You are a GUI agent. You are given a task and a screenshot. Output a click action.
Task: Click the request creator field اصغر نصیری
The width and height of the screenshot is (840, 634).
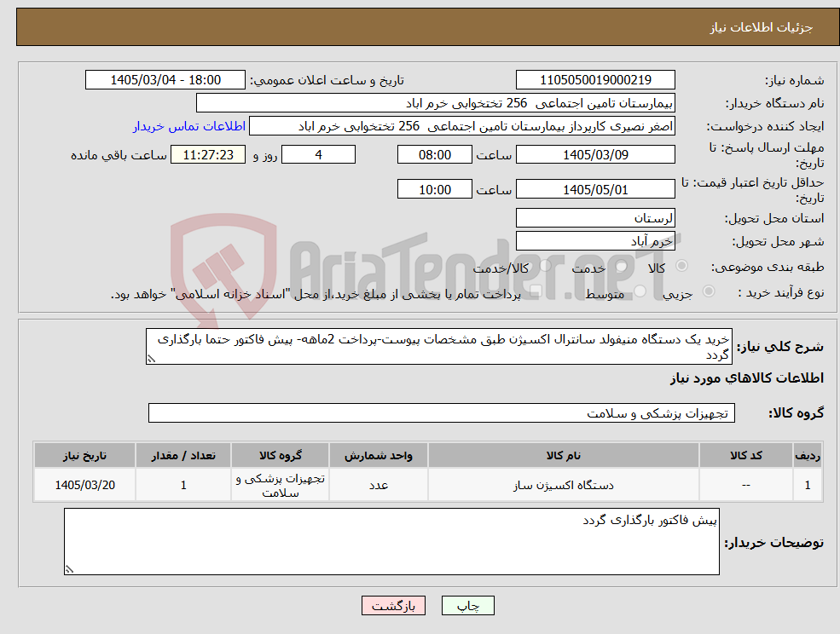point(461,126)
